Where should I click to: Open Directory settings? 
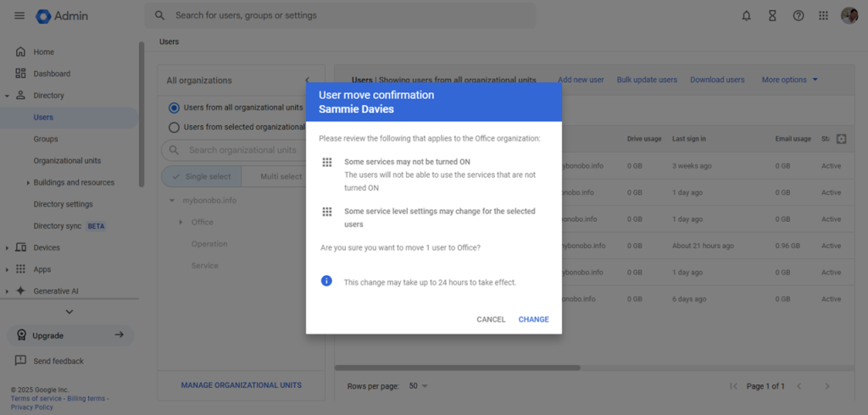[63, 204]
